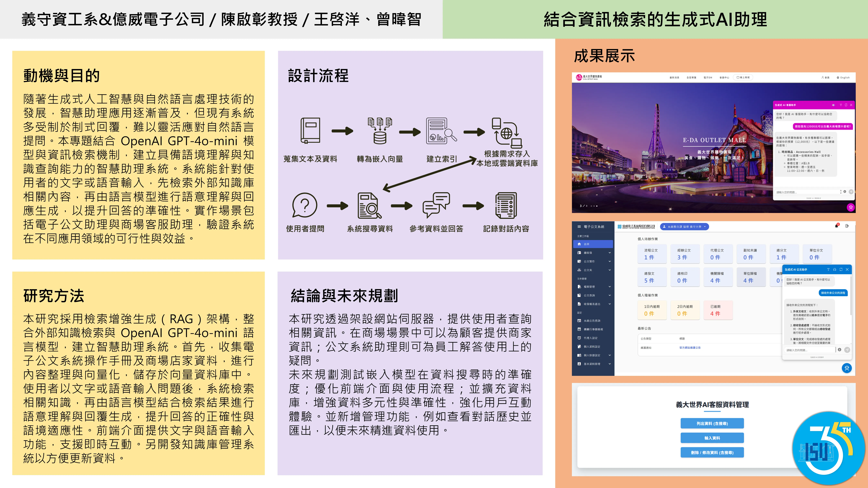This screenshot has width=868, height=488.
Task: Close the magenta AI 客服助手 chat window
Action: [851, 105]
